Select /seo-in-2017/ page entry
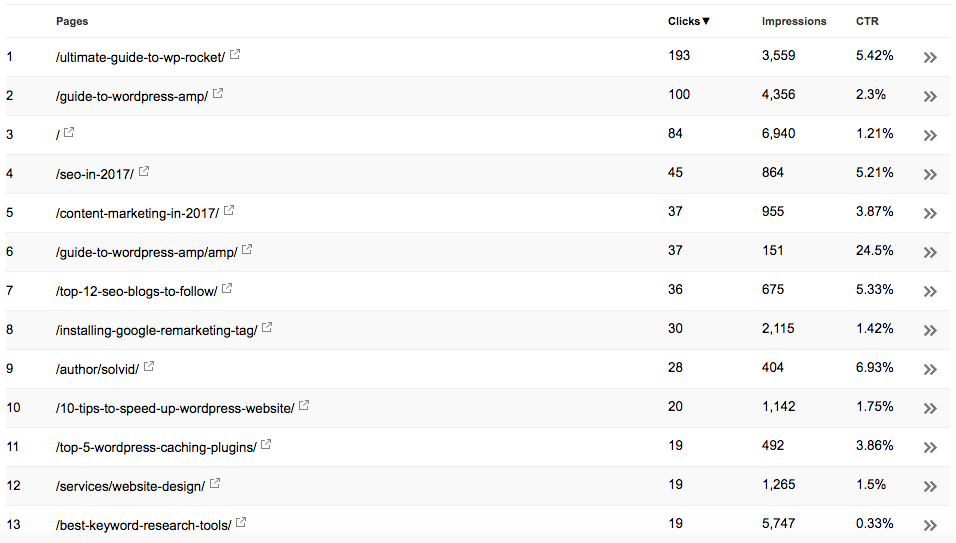Viewport: 956px width, 543px height. (x=95, y=174)
